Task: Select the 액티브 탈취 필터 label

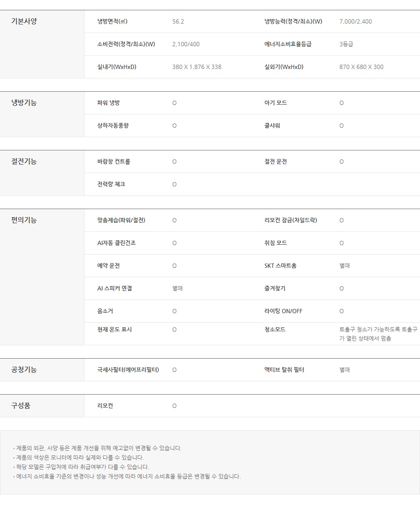Action: pyautogui.click(x=284, y=370)
